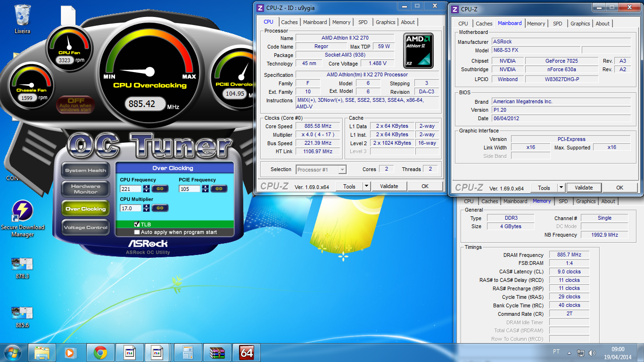The image size is (644, 362).
Task: Toggle the OFF auto run when Windows start button
Action: (76, 105)
